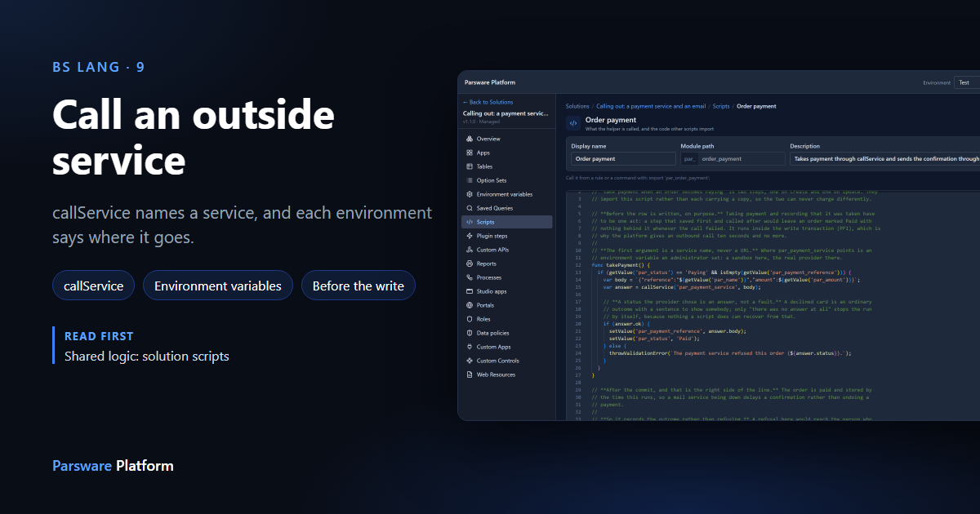Click the 'func takePayment() {' code line
980x514 pixels.
[x=621, y=265]
